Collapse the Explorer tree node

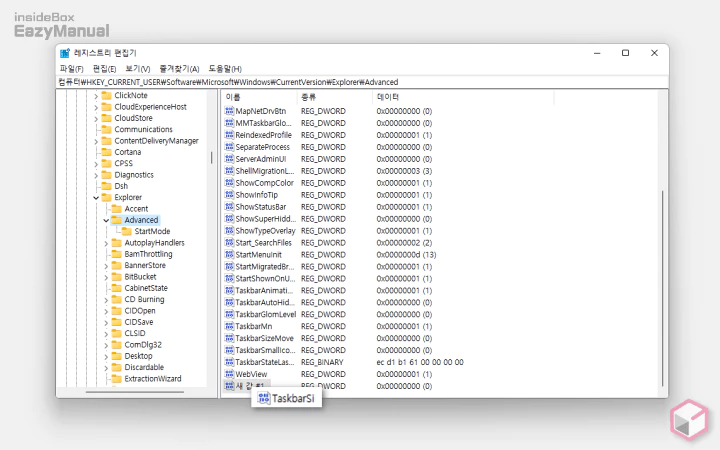click(96, 198)
